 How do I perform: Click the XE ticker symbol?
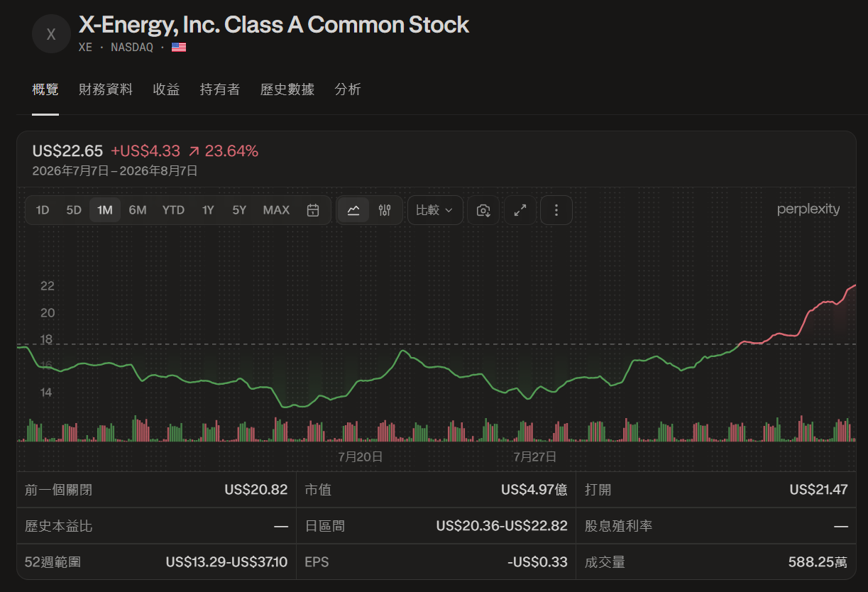[85, 48]
